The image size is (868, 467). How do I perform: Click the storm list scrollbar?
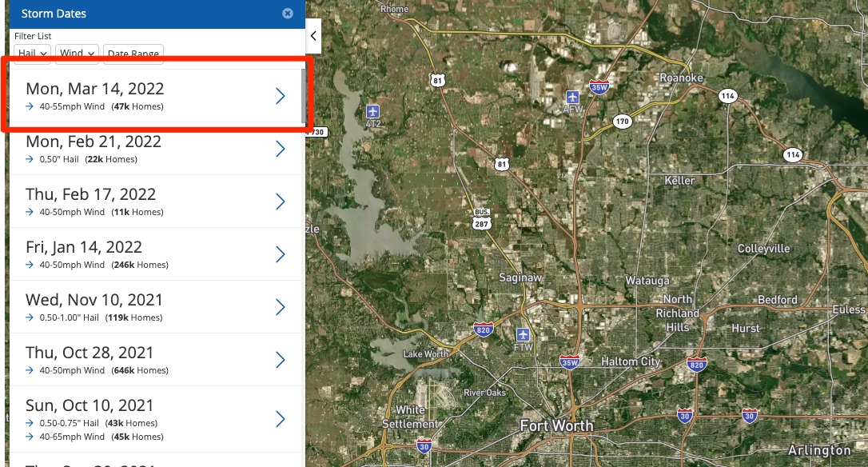(x=302, y=96)
